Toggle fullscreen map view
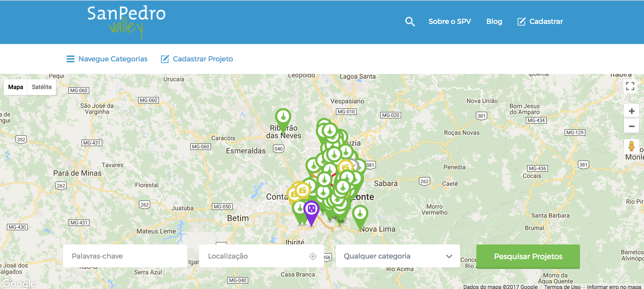This screenshot has height=289, width=644. pos(630,86)
